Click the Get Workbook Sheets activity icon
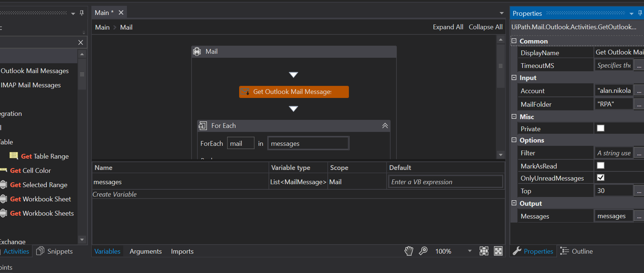This screenshot has width=644, height=273. coord(3,213)
